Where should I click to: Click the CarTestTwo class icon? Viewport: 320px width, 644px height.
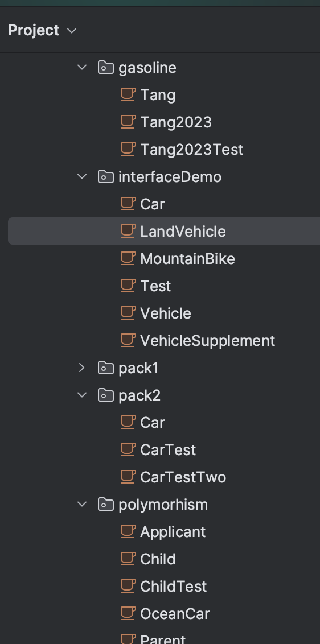click(128, 477)
